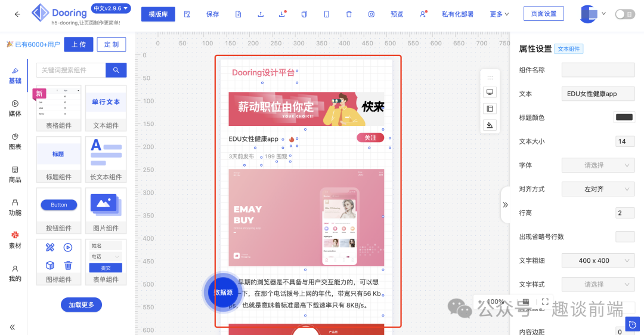Add the 表格组件 table component
This screenshot has height=335, width=644.
[58, 108]
